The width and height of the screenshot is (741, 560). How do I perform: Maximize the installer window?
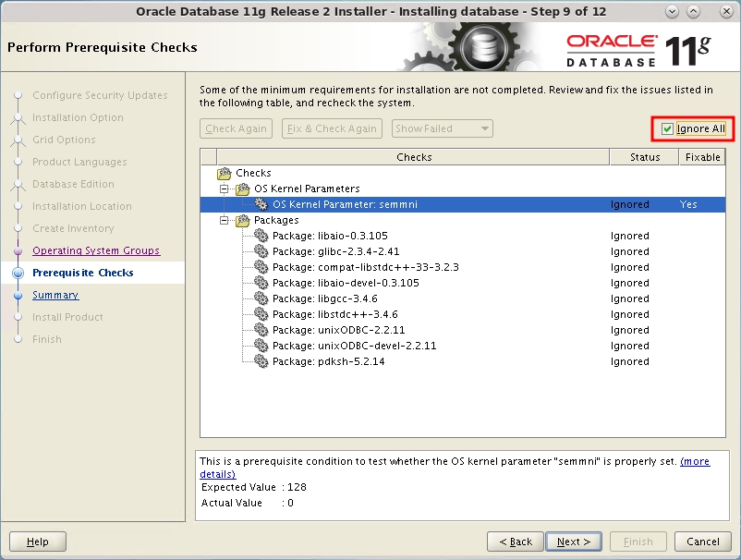point(693,12)
